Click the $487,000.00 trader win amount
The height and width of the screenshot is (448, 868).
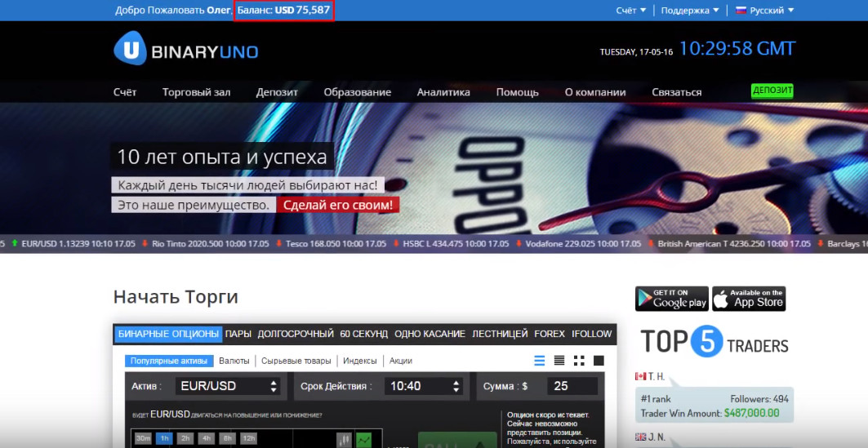(751, 413)
